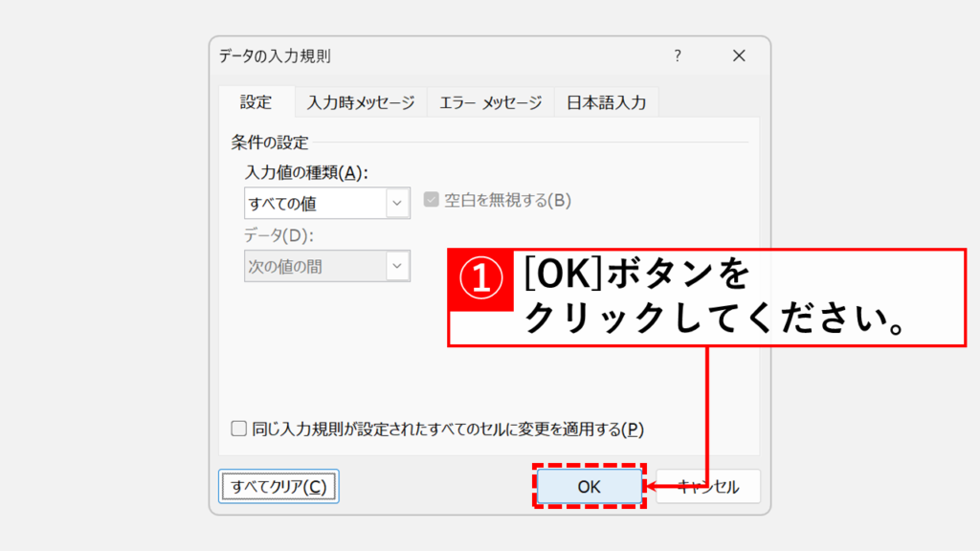Image resolution: width=980 pixels, height=551 pixels.
Task: Switch to the エラー メッセージ tab
Action: pyautogui.click(x=491, y=102)
